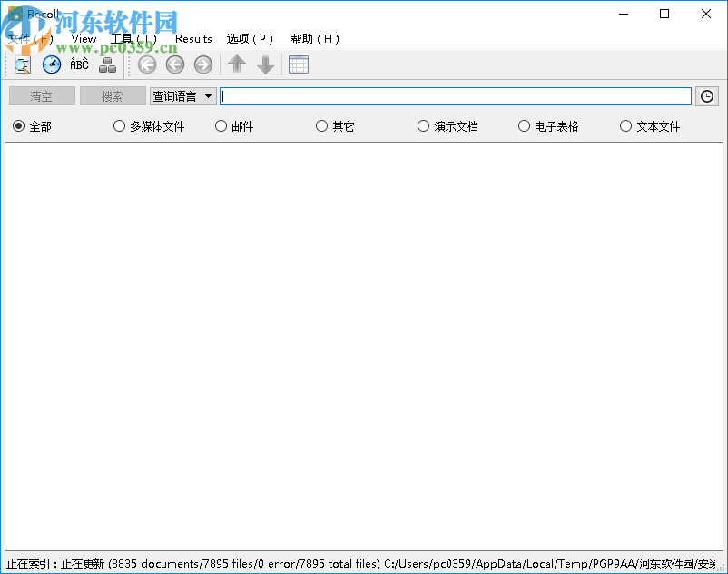
Task: Go to the next results page
Action: (x=202, y=64)
